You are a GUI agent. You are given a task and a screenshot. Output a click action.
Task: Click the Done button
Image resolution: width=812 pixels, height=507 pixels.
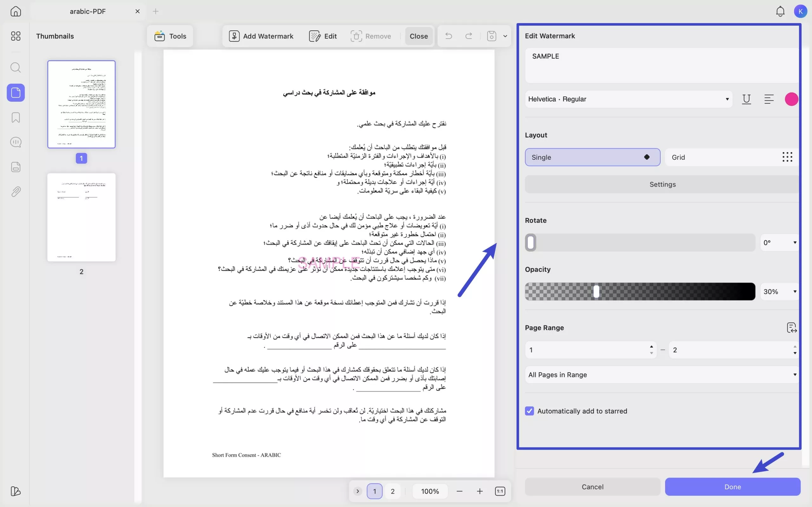click(731, 486)
